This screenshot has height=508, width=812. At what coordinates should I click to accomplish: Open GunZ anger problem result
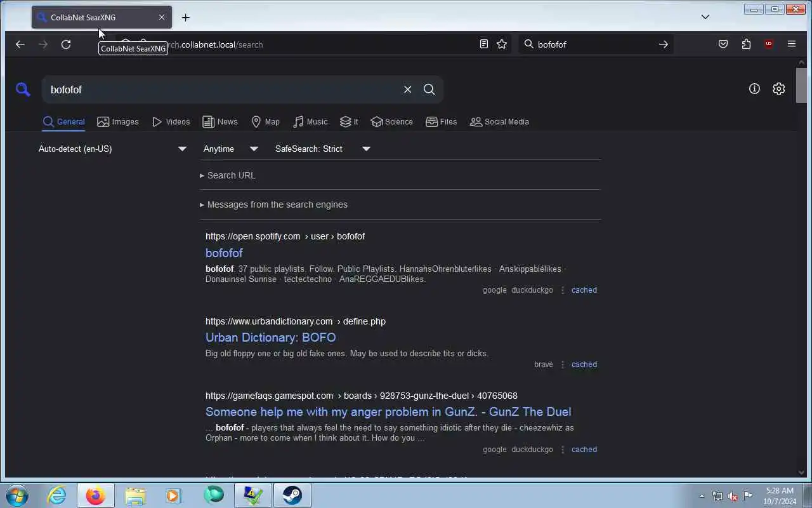pyautogui.click(x=388, y=411)
